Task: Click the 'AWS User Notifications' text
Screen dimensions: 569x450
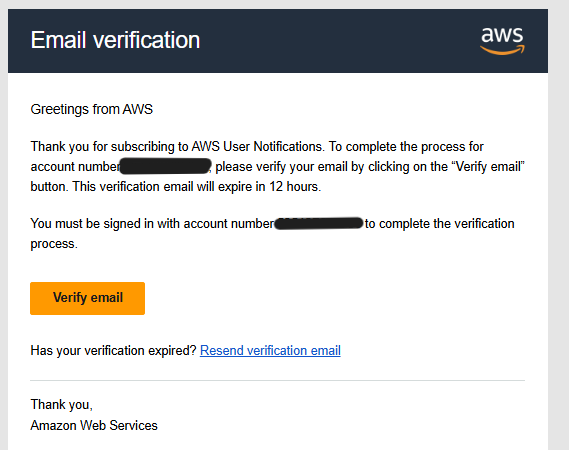Action: (257, 147)
